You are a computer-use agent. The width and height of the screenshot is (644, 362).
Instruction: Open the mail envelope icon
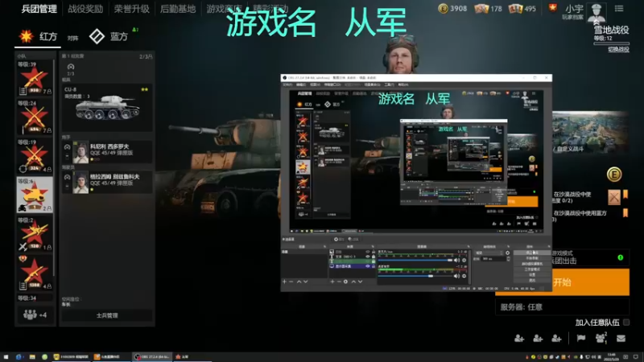click(621, 338)
